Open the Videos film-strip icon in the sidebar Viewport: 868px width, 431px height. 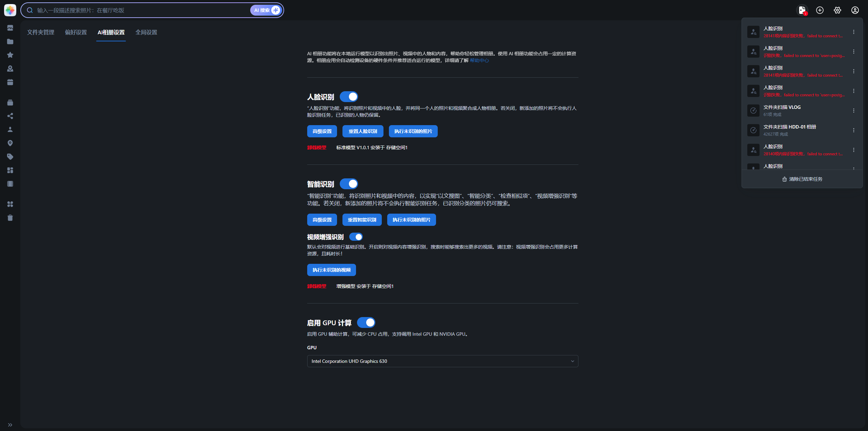tap(10, 184)
